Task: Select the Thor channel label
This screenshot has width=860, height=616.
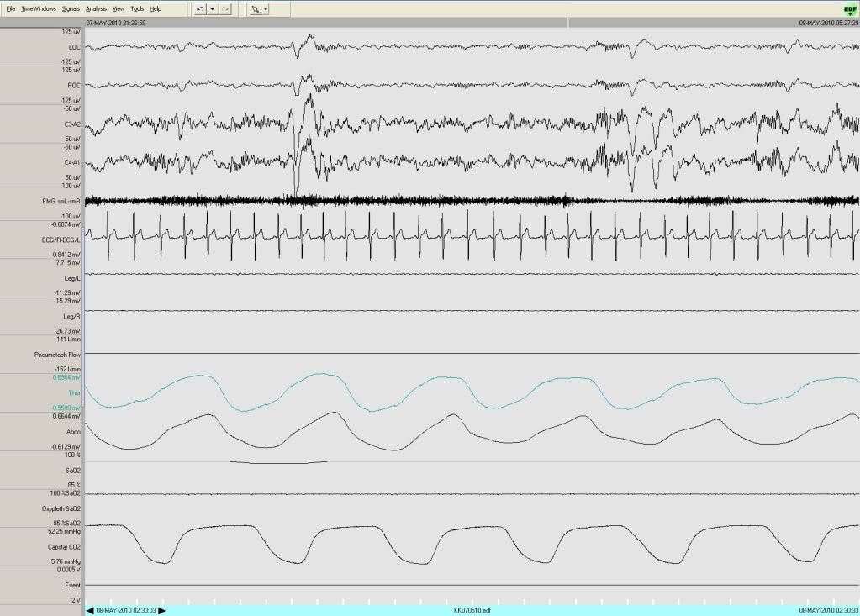Action: click(75, 393)
